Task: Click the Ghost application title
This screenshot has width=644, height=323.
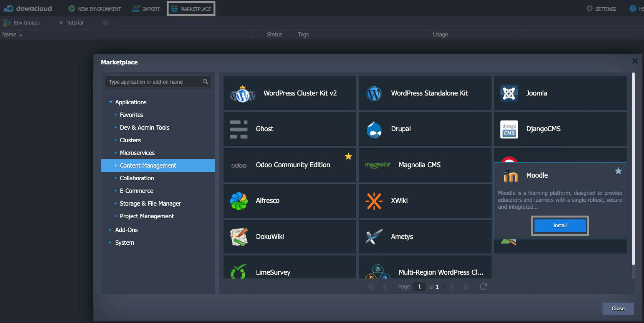Action: [265, 129]
